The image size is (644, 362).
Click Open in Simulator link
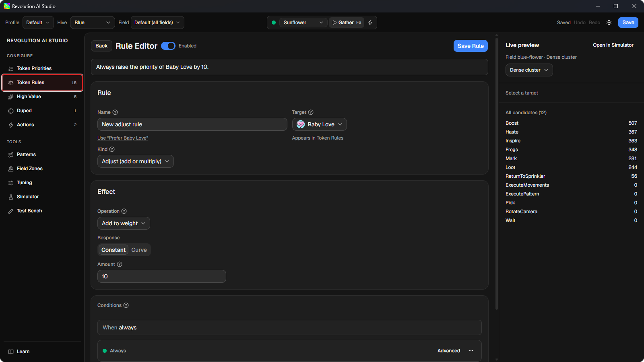click(613, 45)
